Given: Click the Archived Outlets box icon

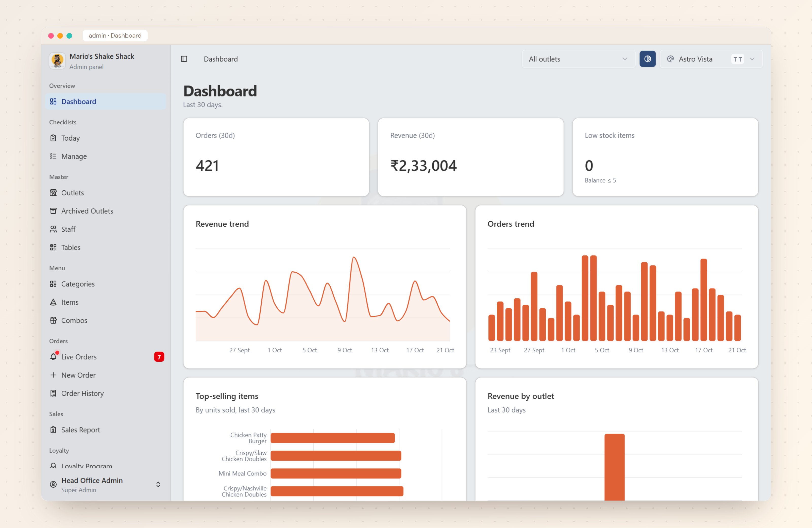Looking at the screenshot, I should (x=53, y=211).
